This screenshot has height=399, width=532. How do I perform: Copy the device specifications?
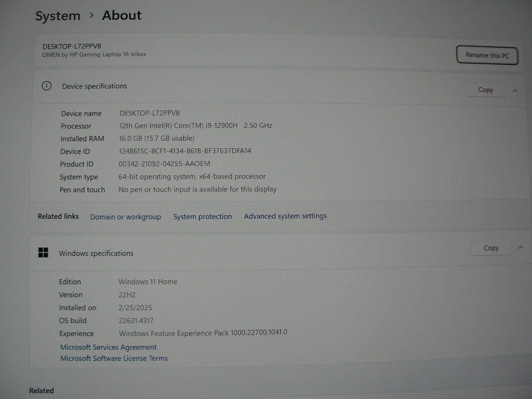click(485, 90)
